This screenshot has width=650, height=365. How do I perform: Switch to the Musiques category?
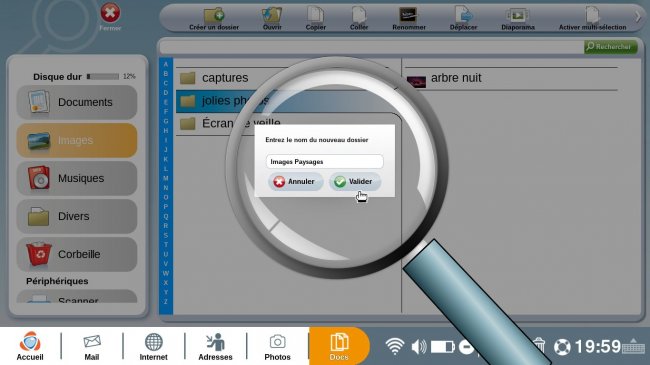(77, 178)
